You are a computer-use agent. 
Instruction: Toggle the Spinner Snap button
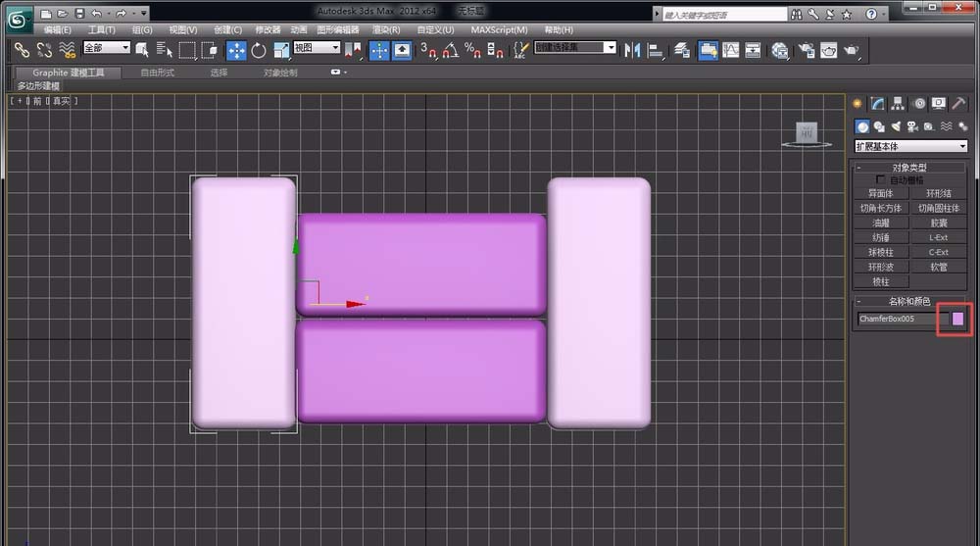(x=495, y=50)
